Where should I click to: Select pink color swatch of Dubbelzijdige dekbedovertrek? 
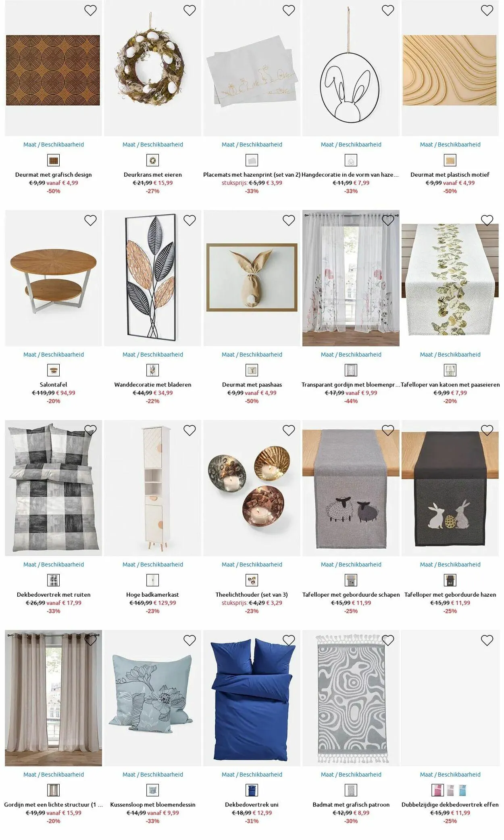tap(437, 790)
